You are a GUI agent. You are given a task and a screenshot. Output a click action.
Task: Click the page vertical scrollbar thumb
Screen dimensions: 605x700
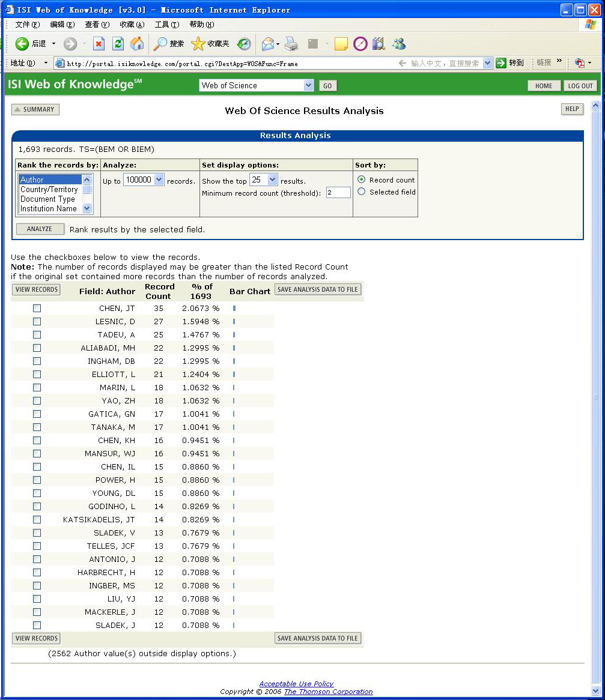595,396
